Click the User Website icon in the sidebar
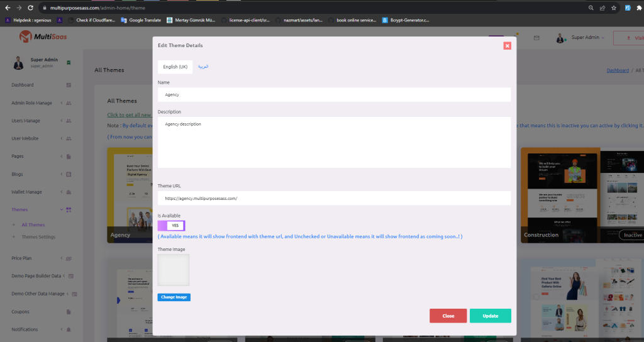Image resolution: width=644 pixels, height=342 pixels. click(69, 138)
